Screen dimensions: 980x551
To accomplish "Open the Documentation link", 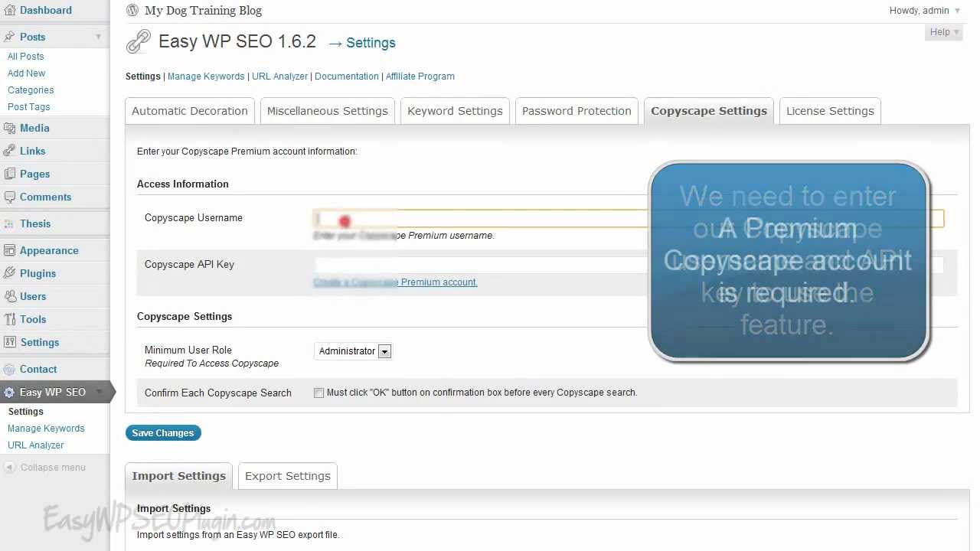I will [347, 77].
